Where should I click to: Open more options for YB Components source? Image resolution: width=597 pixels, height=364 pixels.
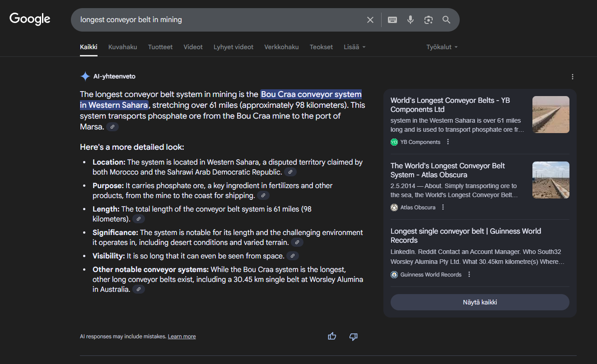(448, 142)
